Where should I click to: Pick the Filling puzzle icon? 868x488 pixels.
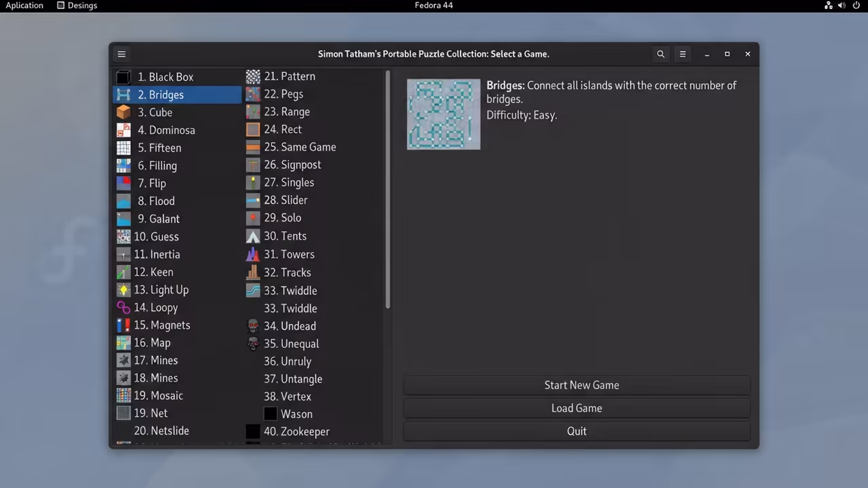(x=123, y=165)
